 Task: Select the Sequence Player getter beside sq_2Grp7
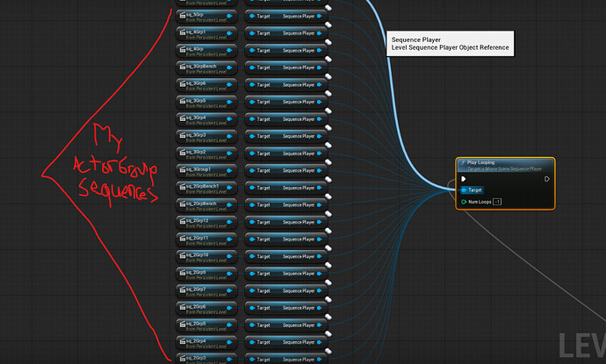(x=286, y=291)
